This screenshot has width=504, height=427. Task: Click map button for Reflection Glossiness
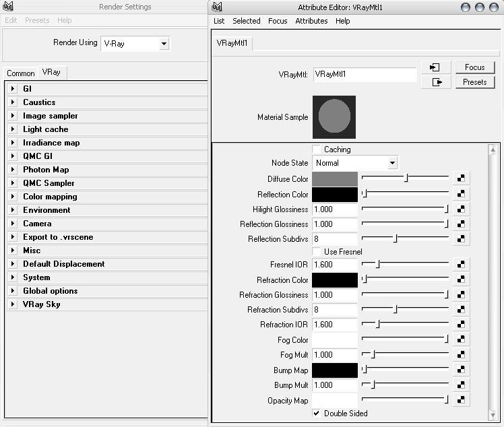click(461, 224)
